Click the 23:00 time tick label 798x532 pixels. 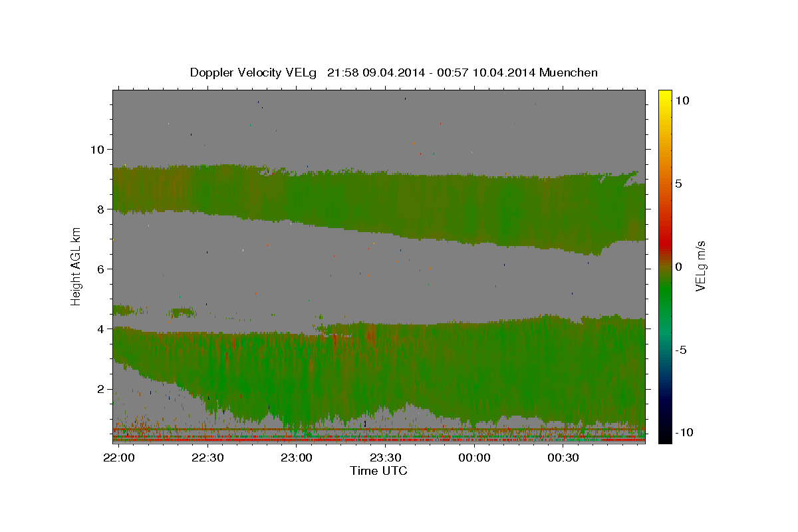(x=297, y=458)
